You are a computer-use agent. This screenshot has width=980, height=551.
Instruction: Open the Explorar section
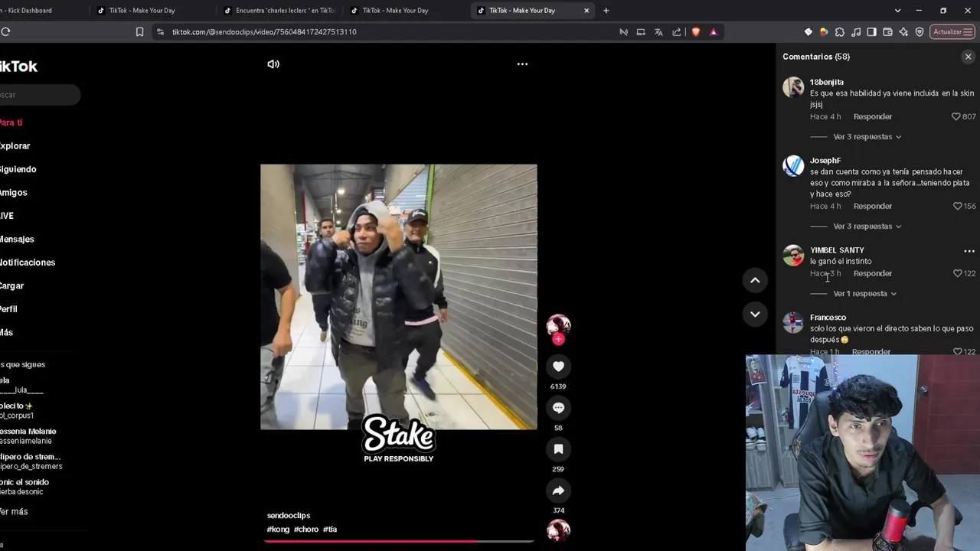click(15, 146)
